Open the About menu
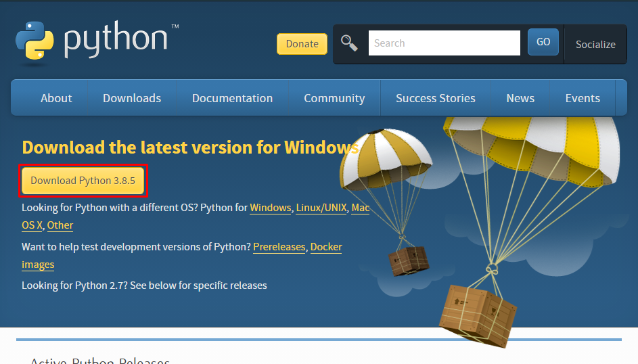The height and width of the screenshot is (364, 638). click(x=56, y=98)
